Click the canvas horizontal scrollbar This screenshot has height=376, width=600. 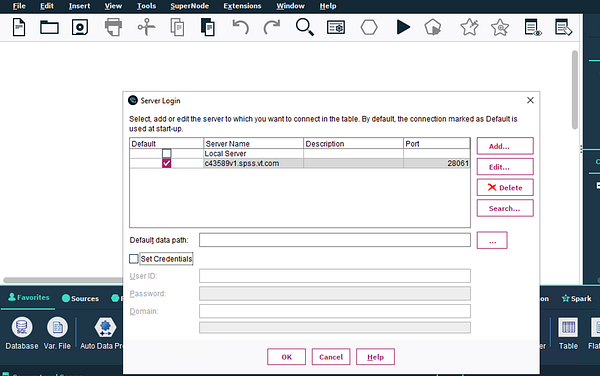63,280
